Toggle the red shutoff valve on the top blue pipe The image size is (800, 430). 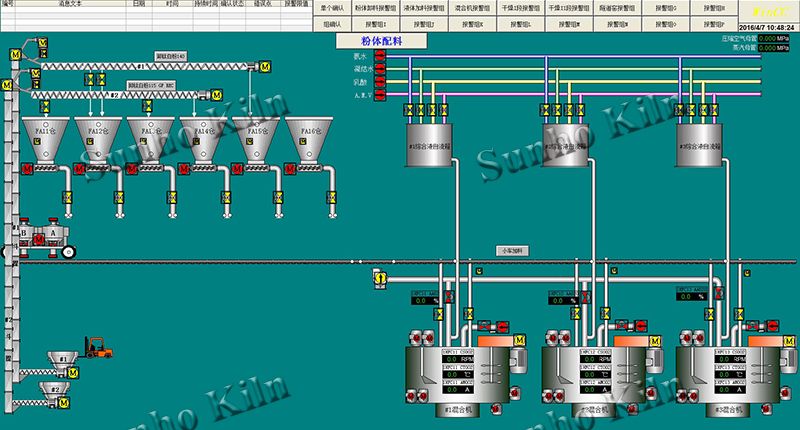coord(380,56)
